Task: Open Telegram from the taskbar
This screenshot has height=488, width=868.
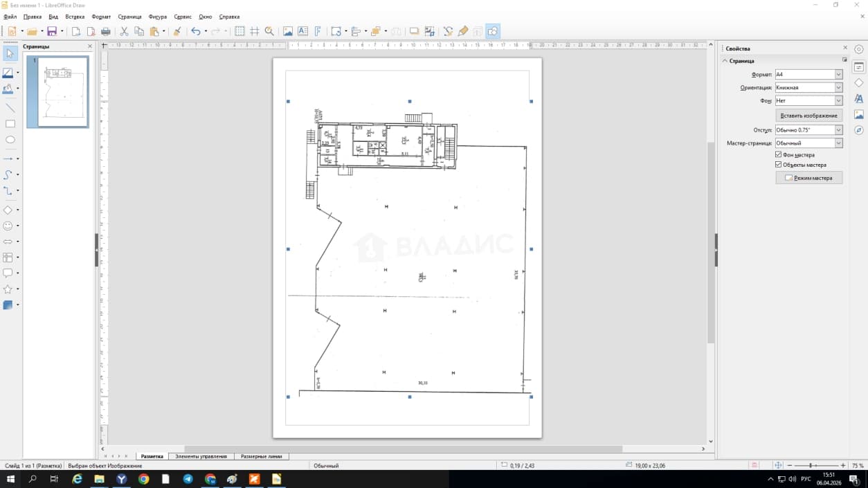Action: 188,479
